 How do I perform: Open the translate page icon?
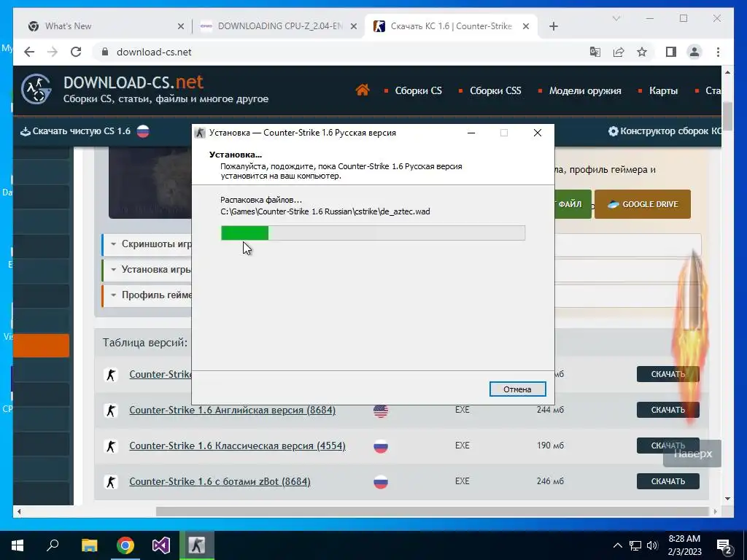point(595,52)
